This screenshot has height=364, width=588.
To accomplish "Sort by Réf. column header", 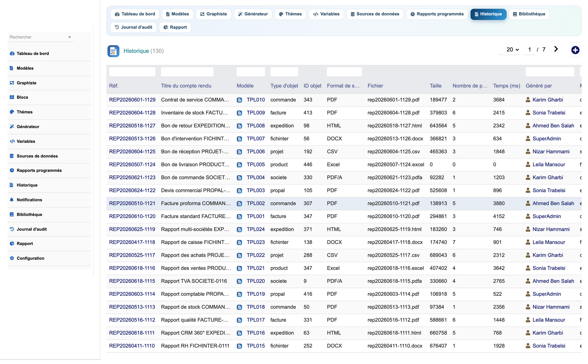I will (114, 86).
